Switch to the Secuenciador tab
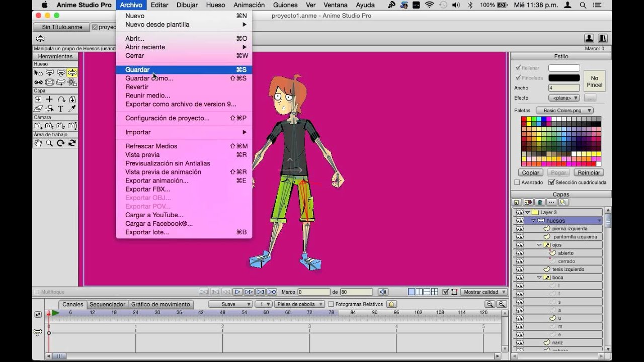Viewport: 644px width, 362px height. tap(107, 304)
